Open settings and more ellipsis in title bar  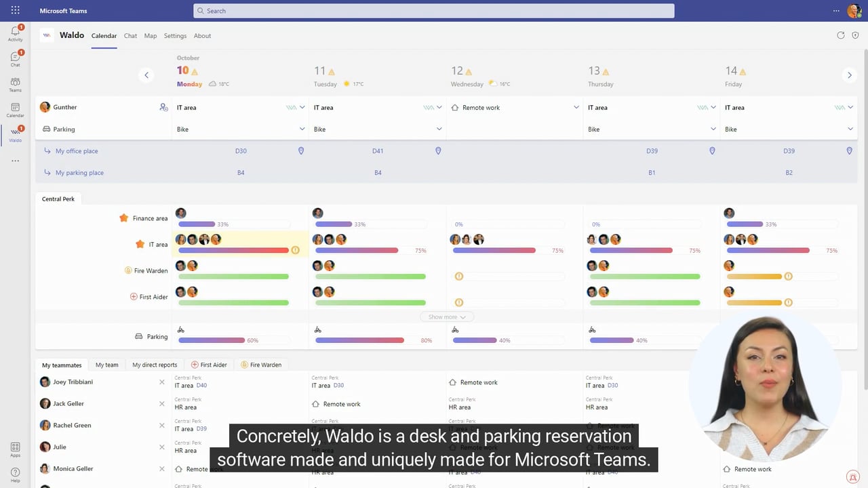point(836,11)
